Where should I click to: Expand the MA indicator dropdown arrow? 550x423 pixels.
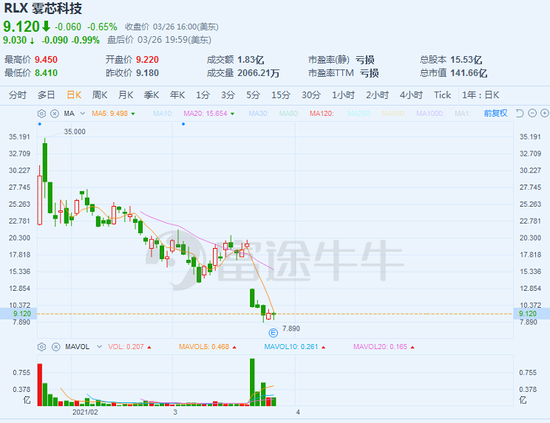pyautogui.click(x=82, y=114)
